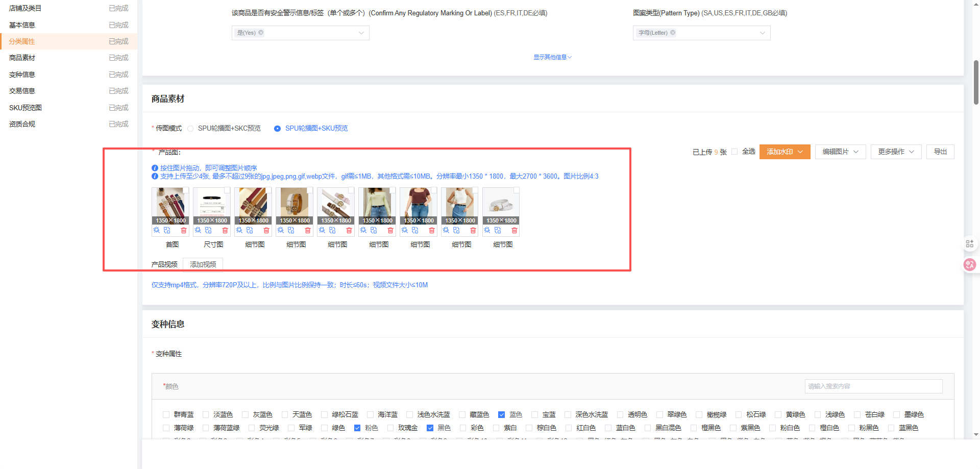Click the replace image icon under 首图
The width and height of the screenshot is (980, 469).
[x=167, y=231]
